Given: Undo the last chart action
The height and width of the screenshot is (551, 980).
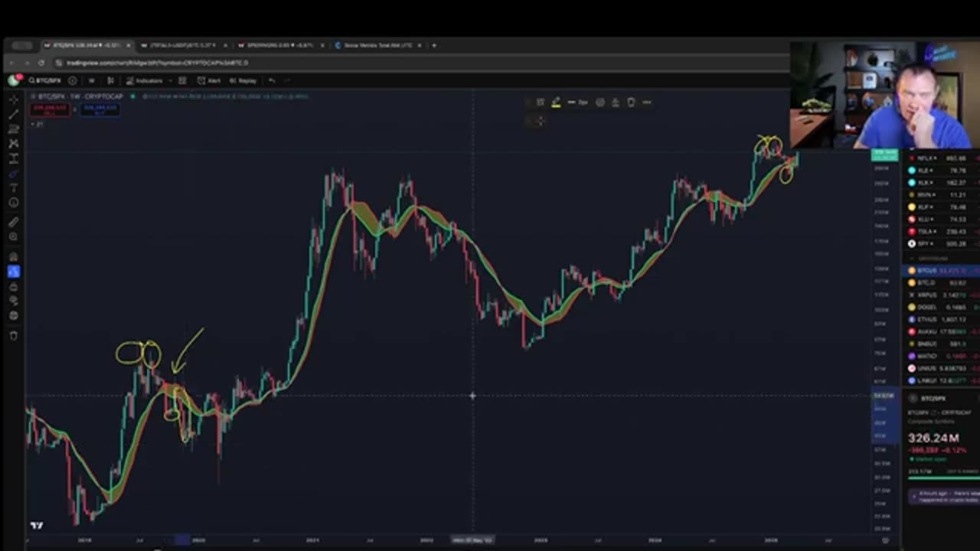Looking at the screenshot, I should click(x=271, y=80).
